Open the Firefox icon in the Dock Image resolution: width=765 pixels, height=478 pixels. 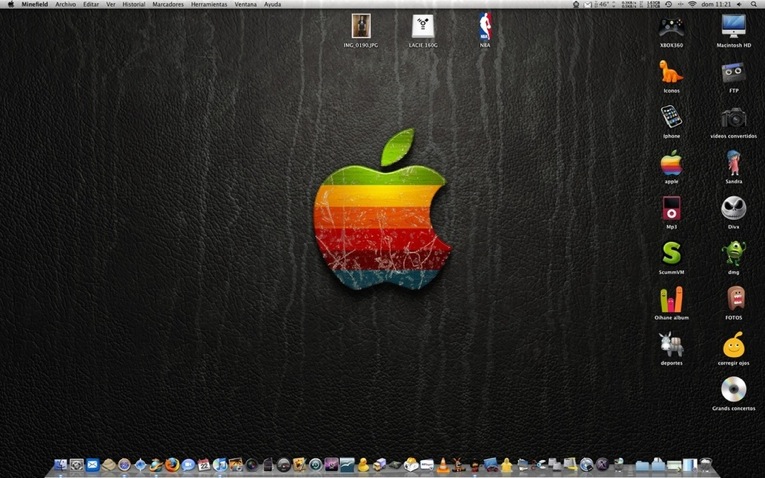point(171,465)
